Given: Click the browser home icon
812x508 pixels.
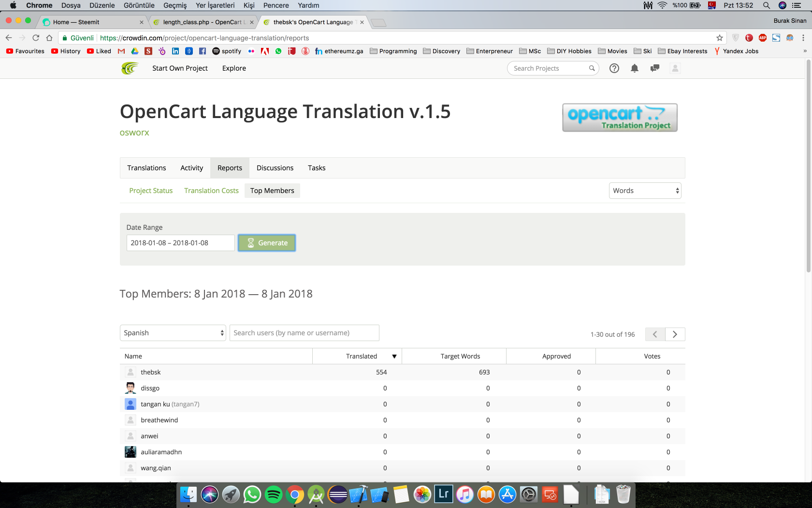Looking at the screenshot, I should [49, 38].
